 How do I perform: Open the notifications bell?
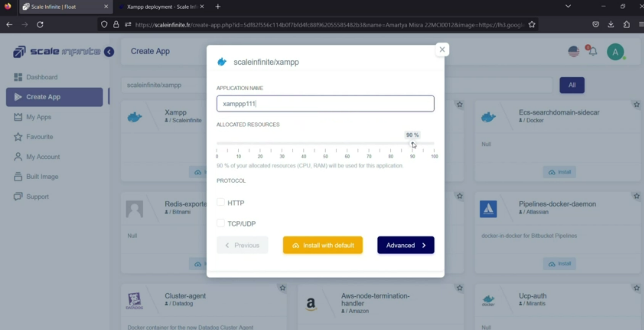(x=593, y=51)
